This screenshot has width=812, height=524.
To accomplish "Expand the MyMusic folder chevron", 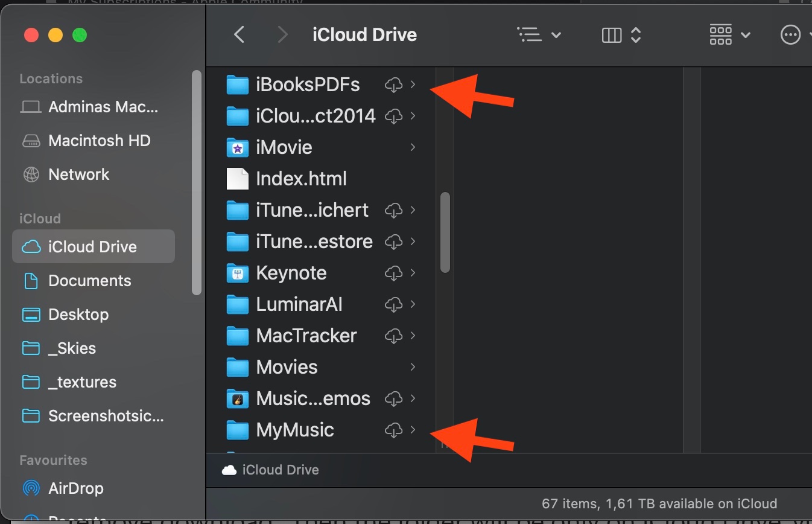I will [413, 430].
